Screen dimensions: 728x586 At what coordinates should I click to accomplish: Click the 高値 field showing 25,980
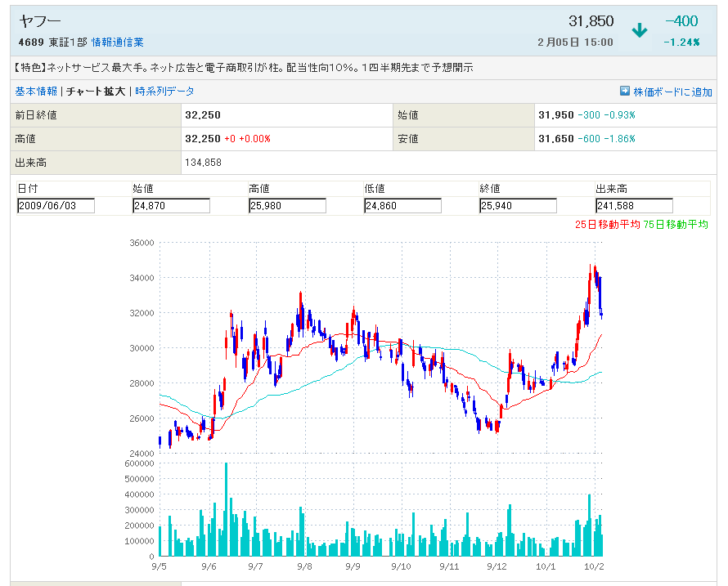(287, 206)
